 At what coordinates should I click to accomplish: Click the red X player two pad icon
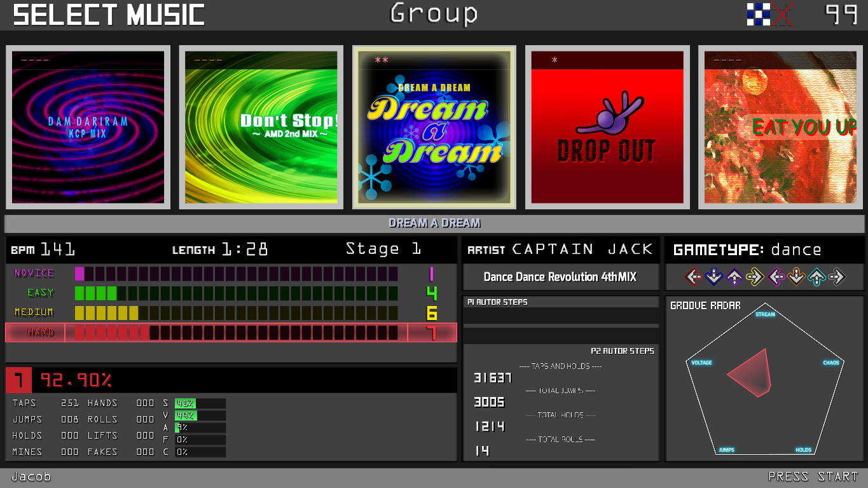(782, 14)
